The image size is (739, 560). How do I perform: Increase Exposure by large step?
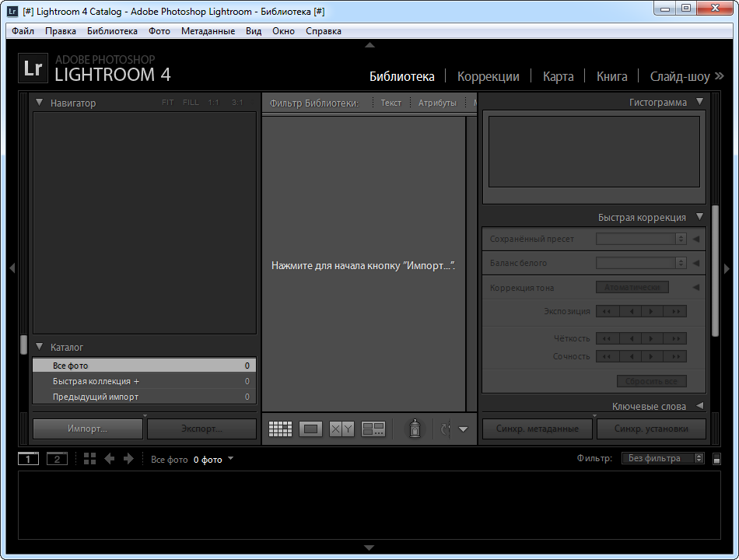coord(675,312)
